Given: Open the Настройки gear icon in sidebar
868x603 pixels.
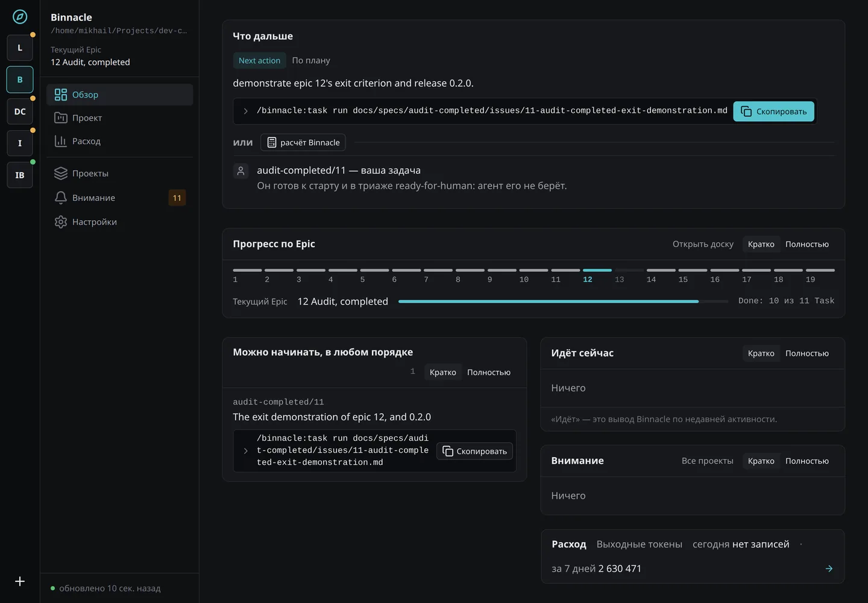Looking at the screenshot, I should pyautogui.click(x=61, y=222).
